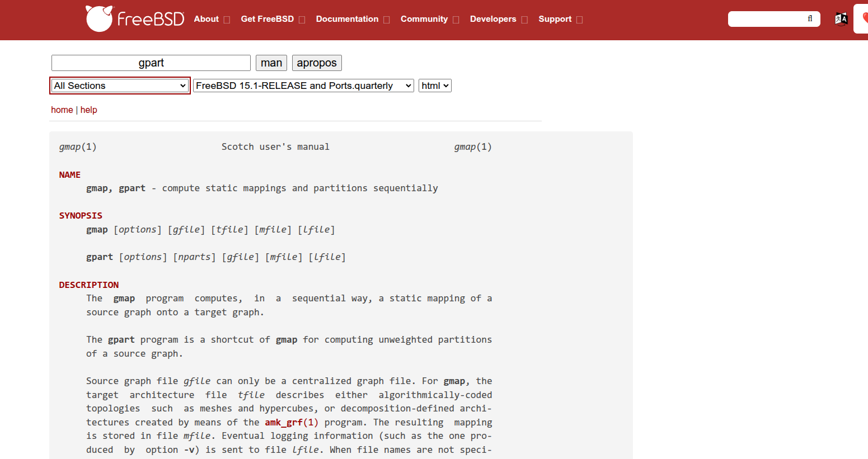Click the apropos button
This screenshot has width=868, height=459.
click(317, 63)
